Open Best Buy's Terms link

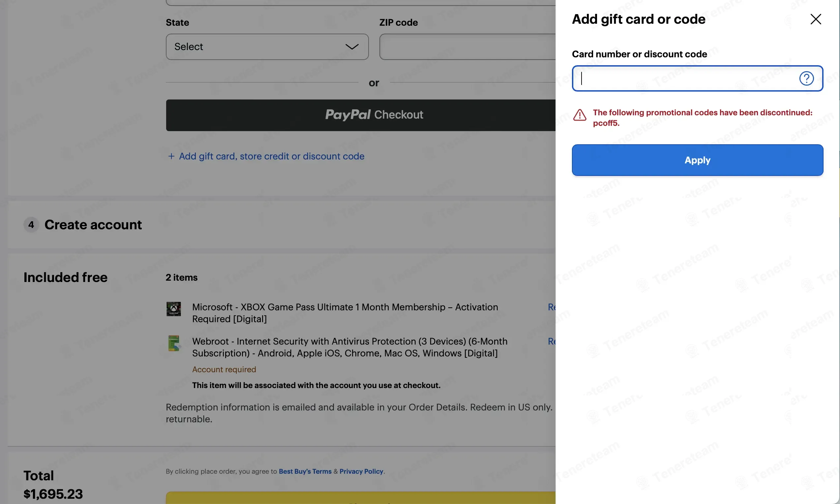point(305,471)
